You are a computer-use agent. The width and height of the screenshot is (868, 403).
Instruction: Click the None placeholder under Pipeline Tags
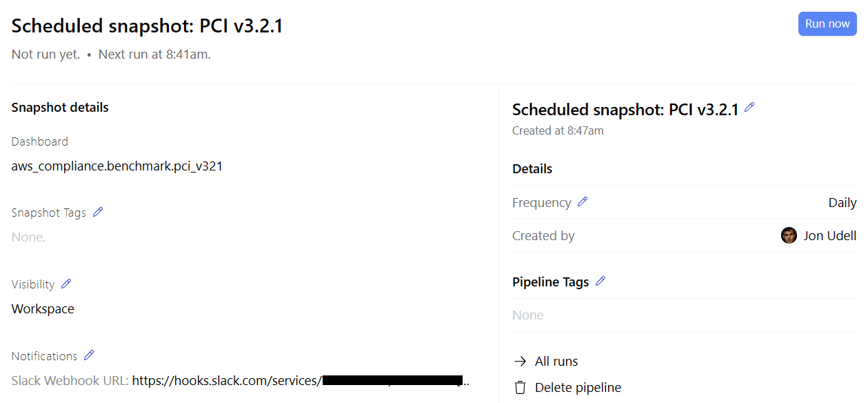pyautogui.click(x=527, y=315)
